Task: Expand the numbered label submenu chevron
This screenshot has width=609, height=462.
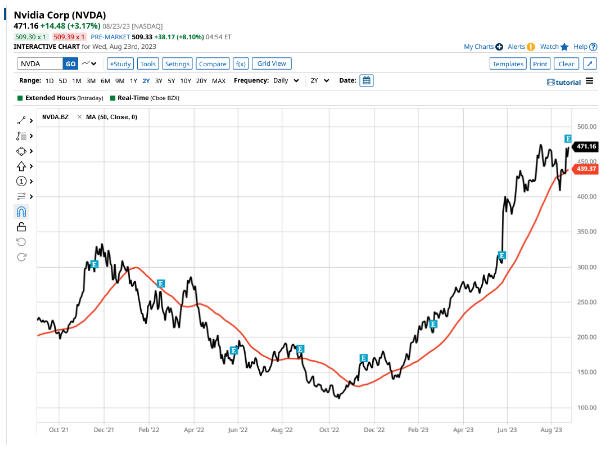Action: [x=31, y=181]
